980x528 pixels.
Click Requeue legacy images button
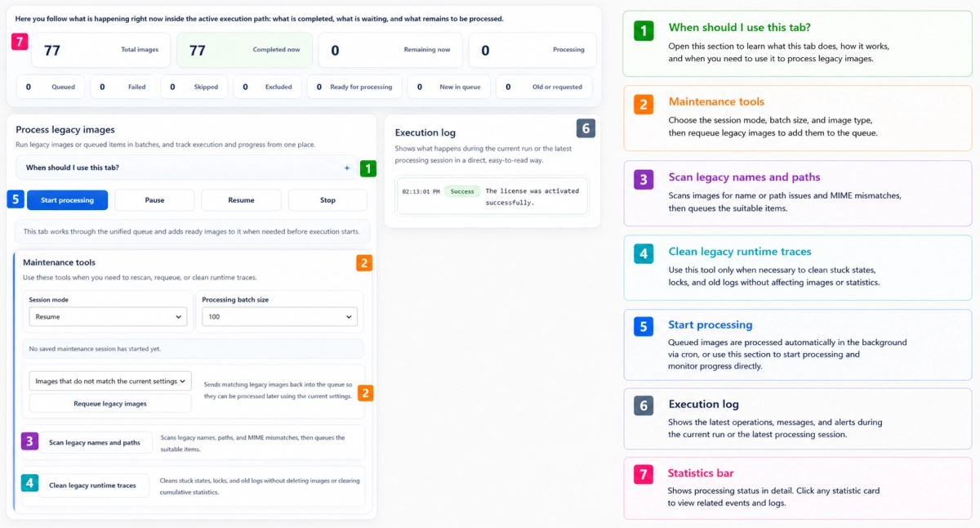pos(110,403)
